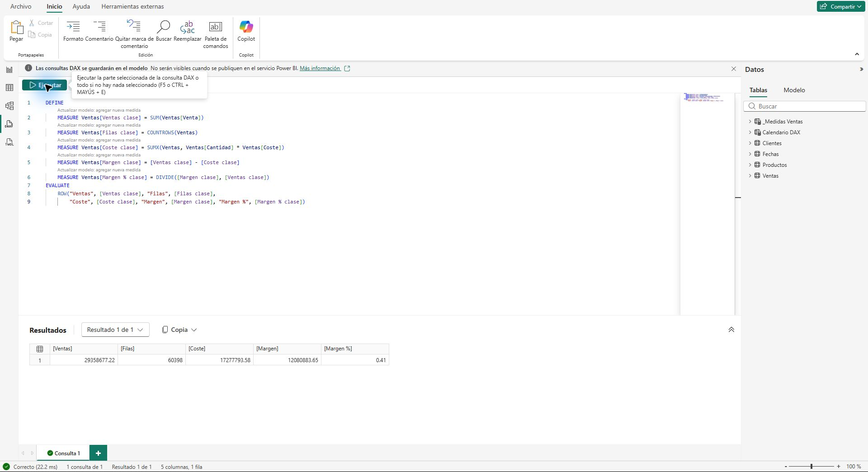Screen dimensions: 868x472
Task: Open the Más información link
Action: [x=320, y=68]
